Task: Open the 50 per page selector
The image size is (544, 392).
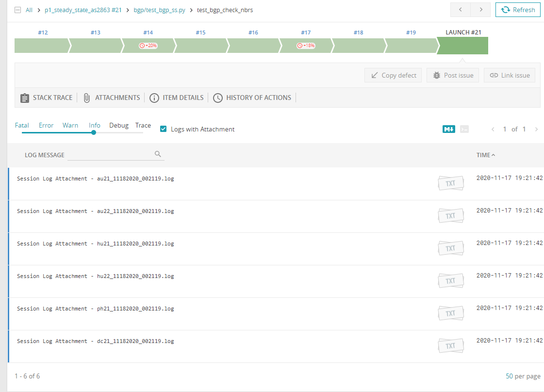Action: [x=523, y=376]
